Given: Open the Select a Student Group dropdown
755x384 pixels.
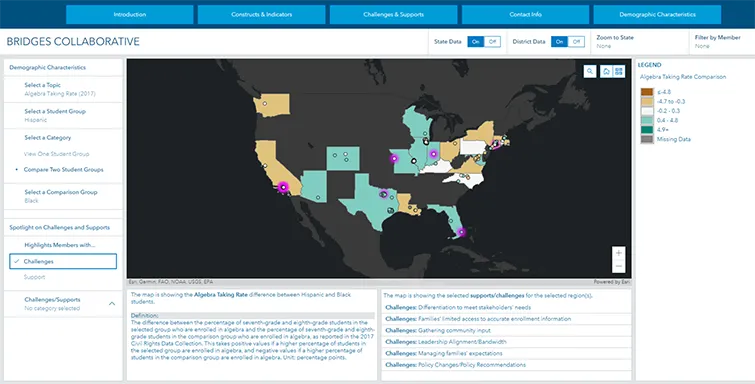Looking at the screenshot, I should pyautogui.click(x=63, y=116).
